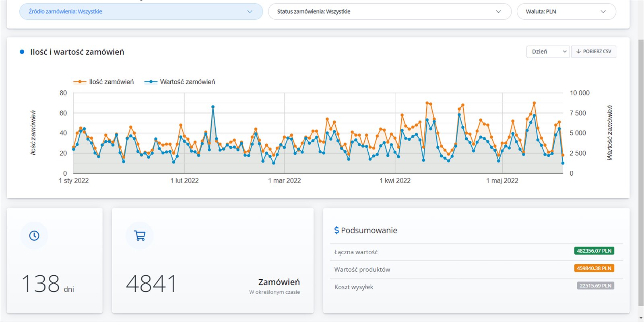Toggle the Ilość zamówień legend series
The height and width of the screenshot is (322, 644).
tap(104, 82)
